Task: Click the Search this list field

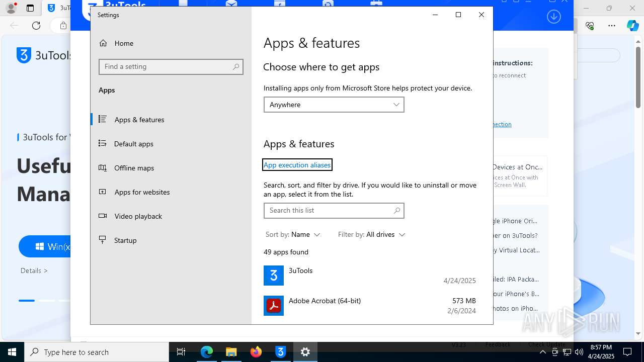Action: (334, 211)
